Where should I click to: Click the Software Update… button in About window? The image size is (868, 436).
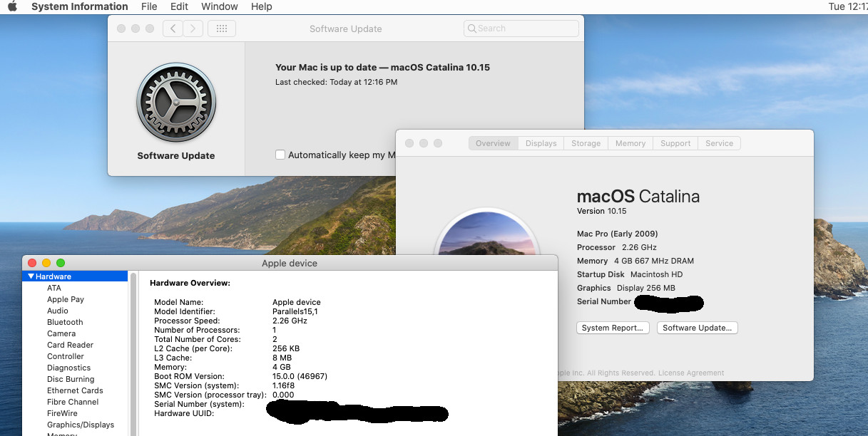697,328
